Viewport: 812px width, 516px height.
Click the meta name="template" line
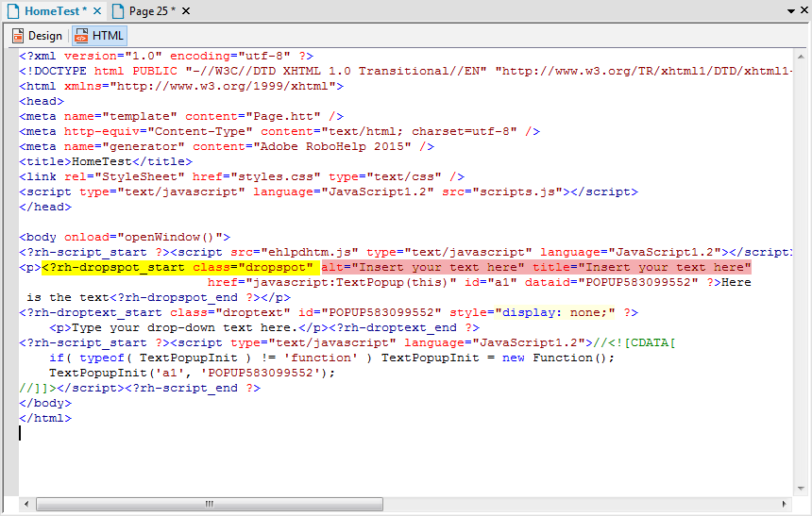click(181, 116)
